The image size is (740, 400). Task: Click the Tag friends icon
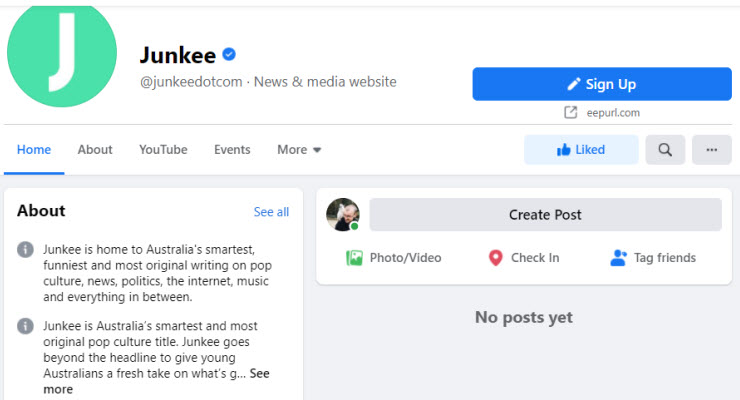point(618,258)
